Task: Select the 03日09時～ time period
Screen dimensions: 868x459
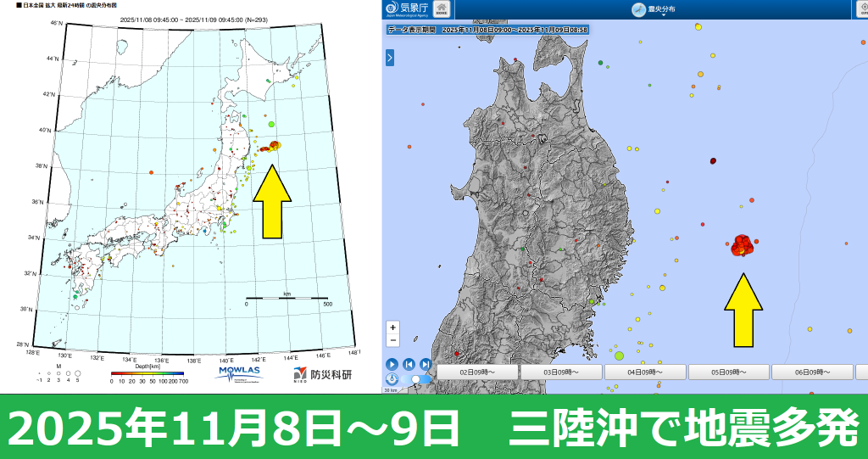Action: tap(560, 372)
